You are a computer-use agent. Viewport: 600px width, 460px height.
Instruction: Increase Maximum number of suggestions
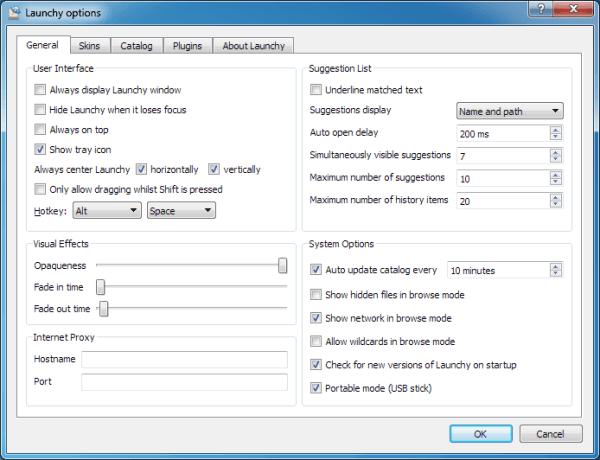point(556,175)
